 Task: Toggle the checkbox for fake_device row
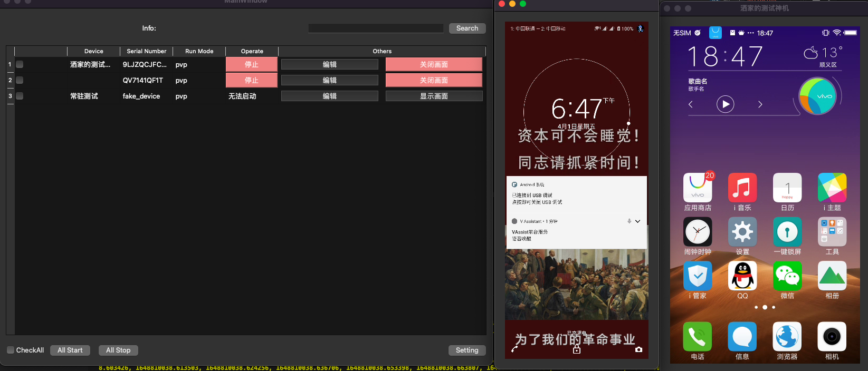point(20,96)
